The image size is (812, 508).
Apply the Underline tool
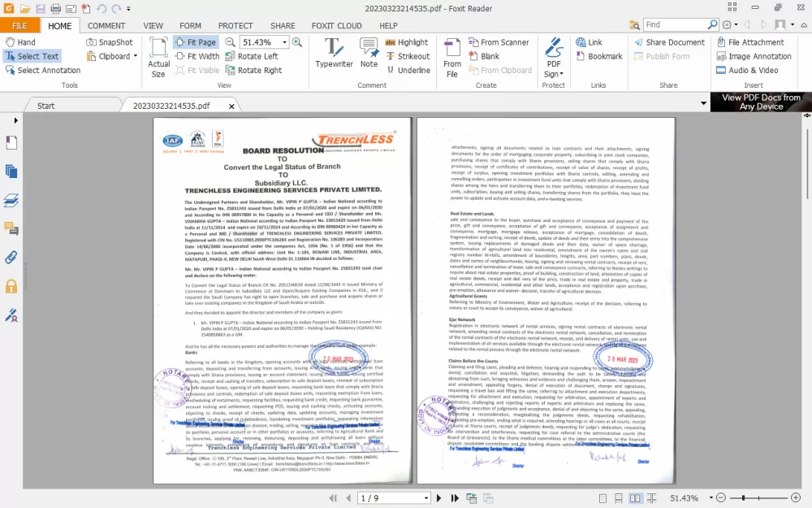(x=408, y=70)
